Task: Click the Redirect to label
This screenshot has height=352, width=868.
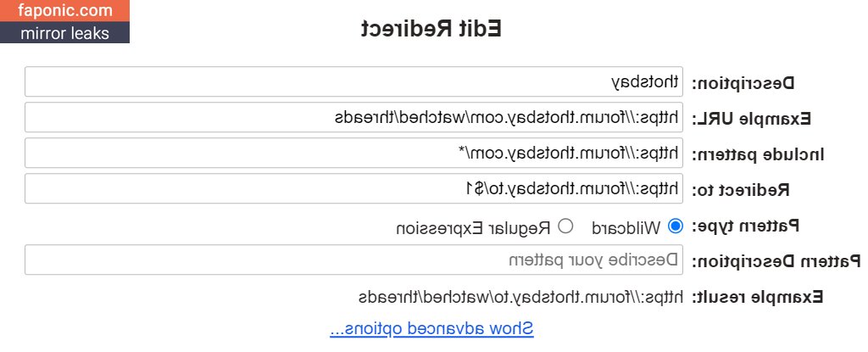Action: [741, 190]
